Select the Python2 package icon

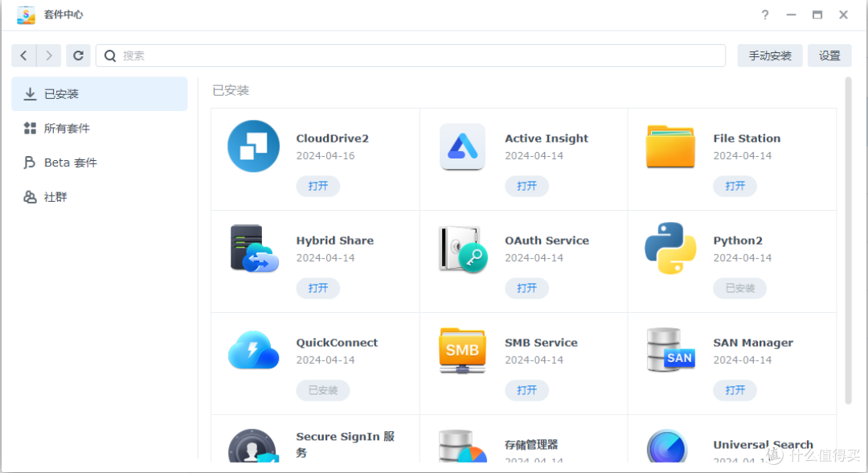point(670,249)
